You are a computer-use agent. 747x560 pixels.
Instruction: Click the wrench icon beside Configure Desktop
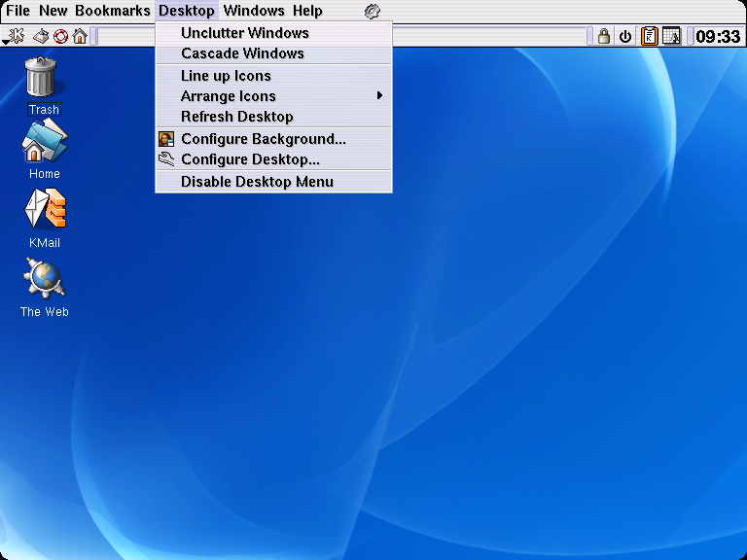166,159
